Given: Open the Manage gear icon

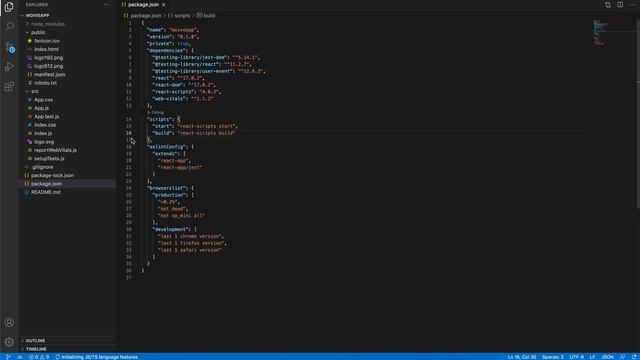Looking at the screenshot, I should (9, 342).
